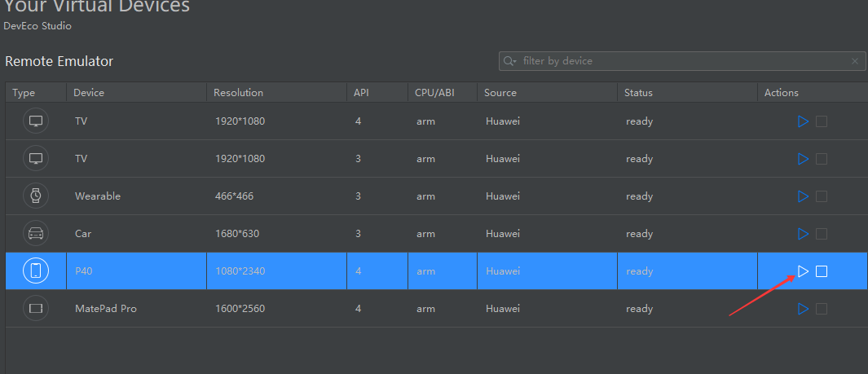
Task: Click the Wearable watch type icon
Action: click(35, 196)
